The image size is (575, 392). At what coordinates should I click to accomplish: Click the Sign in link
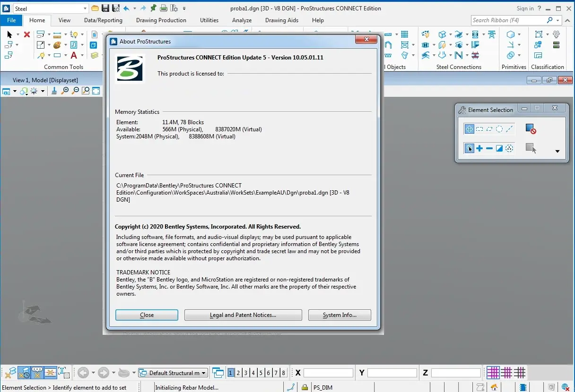(525, 9)
